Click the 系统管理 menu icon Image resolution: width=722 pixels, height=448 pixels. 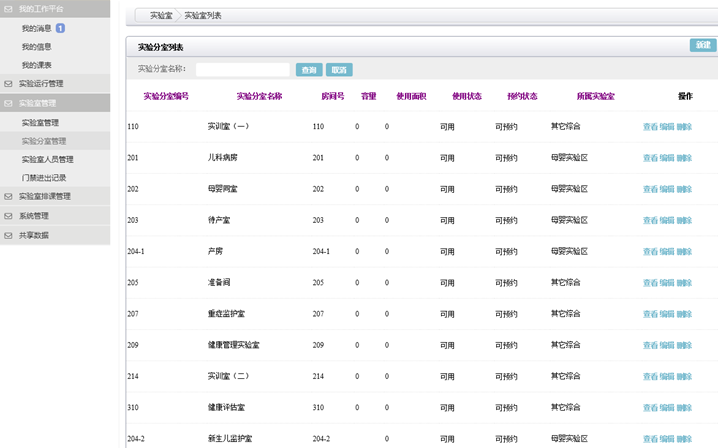tap(9, 216)
